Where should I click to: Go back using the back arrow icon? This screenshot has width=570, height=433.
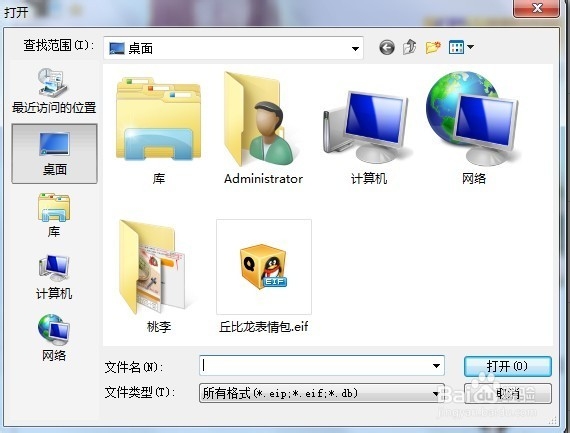[386, 47]
